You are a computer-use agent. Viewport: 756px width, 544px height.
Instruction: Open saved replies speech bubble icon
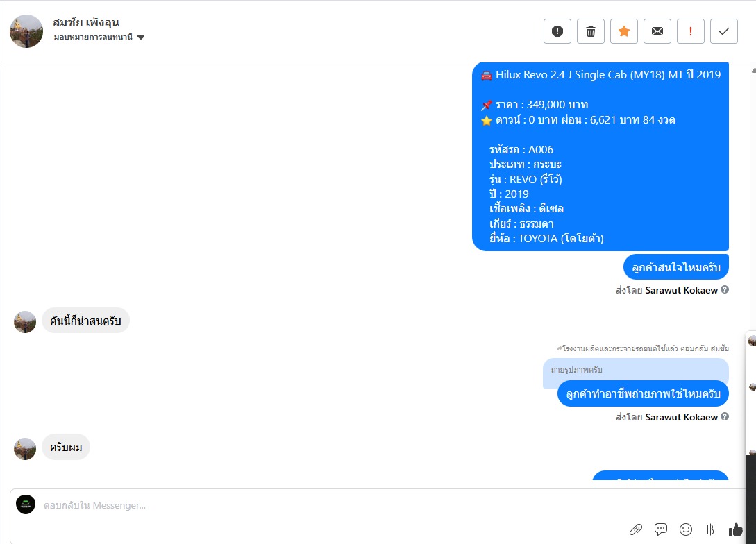coord(660,529)
